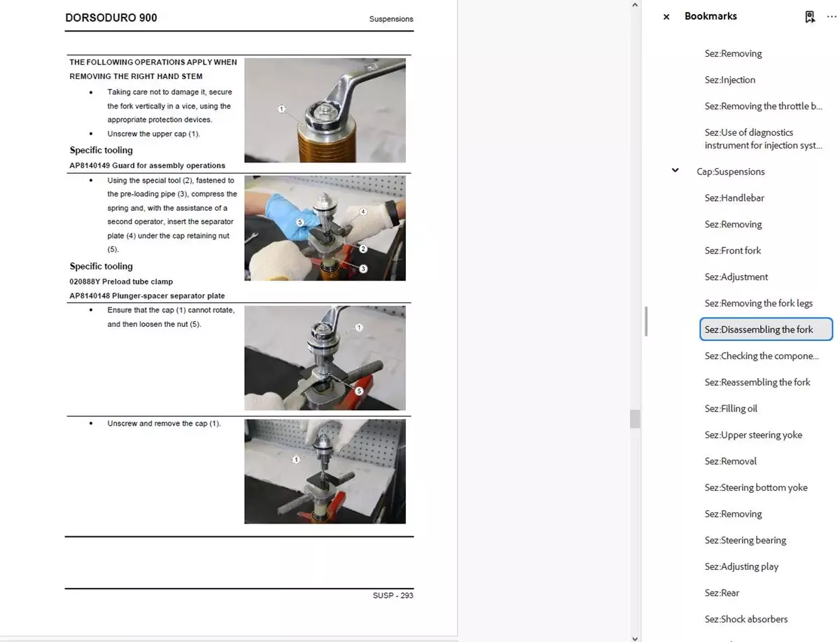
Task: Click the document scrollbar down arrow
Action: point(635,637)
